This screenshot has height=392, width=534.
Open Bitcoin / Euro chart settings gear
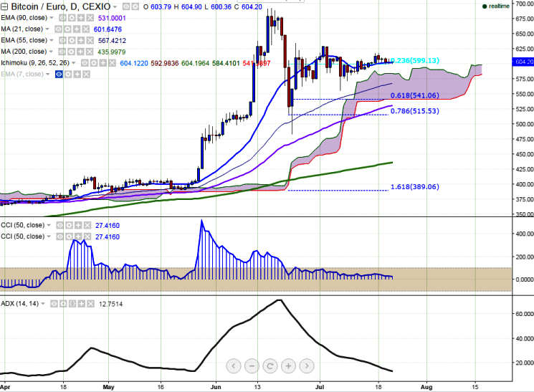point(135,7)
